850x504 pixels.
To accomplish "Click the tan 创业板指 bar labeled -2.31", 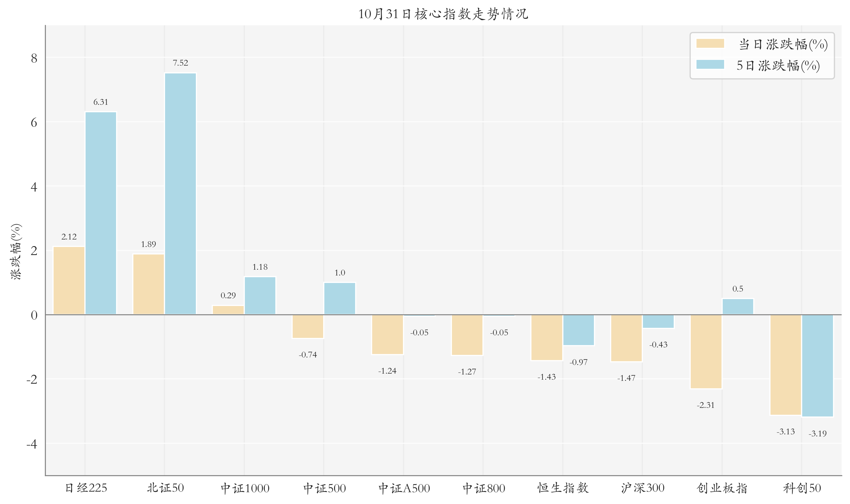I will (x=706, y=351).
